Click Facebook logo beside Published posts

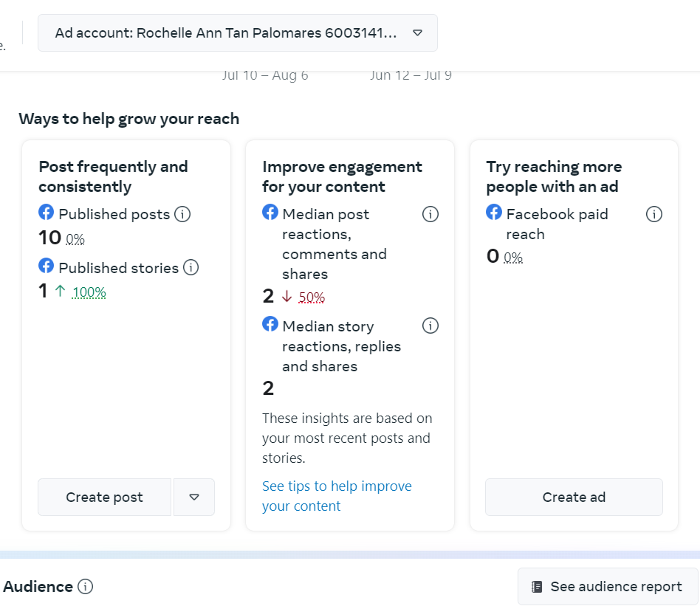pos(47,213)
